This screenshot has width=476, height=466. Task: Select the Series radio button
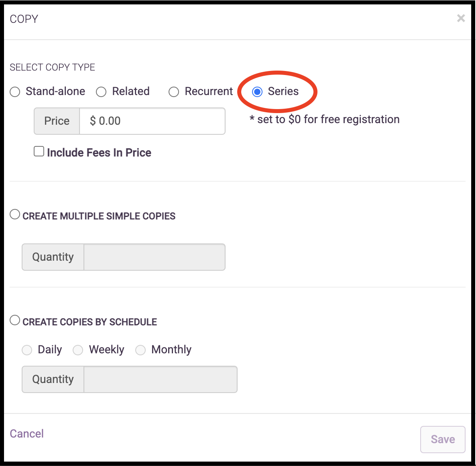pyautogui.click(x=257, y=91)
